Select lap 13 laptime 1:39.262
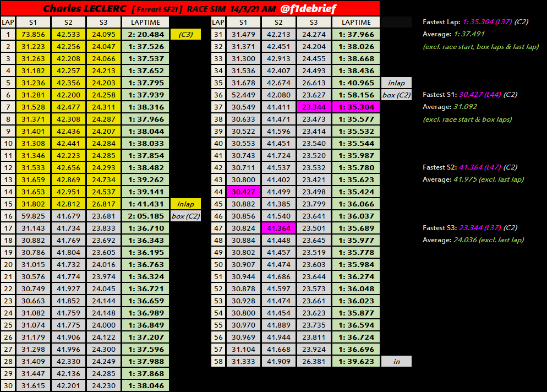 145,180
